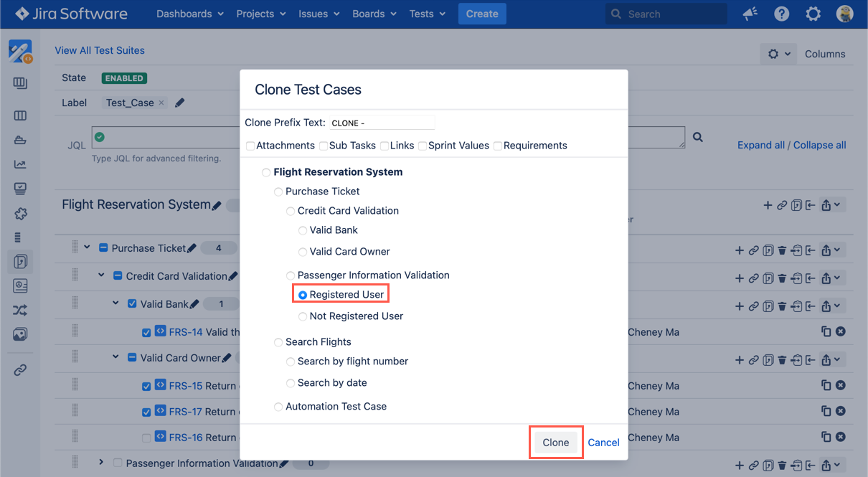Remove the FRS-14 test case row

point(841,331)
